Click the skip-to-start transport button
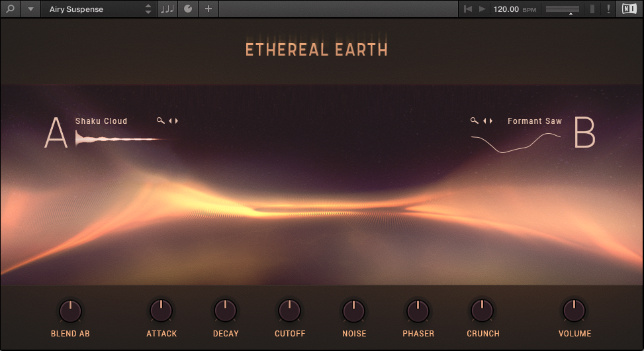The width and height of the screenshot is (644, 351). click(468, 9)
